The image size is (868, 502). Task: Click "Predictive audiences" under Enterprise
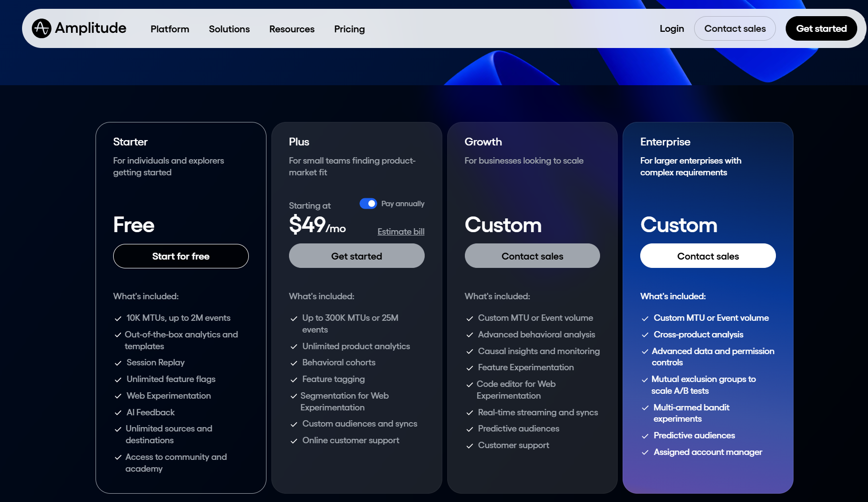(694, 435)
